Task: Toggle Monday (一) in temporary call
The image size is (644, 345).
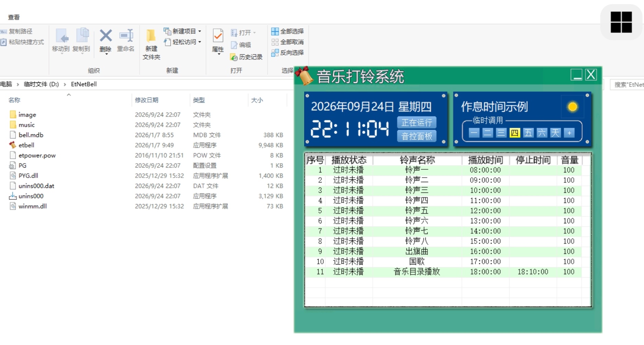Action: pos(474,133)
